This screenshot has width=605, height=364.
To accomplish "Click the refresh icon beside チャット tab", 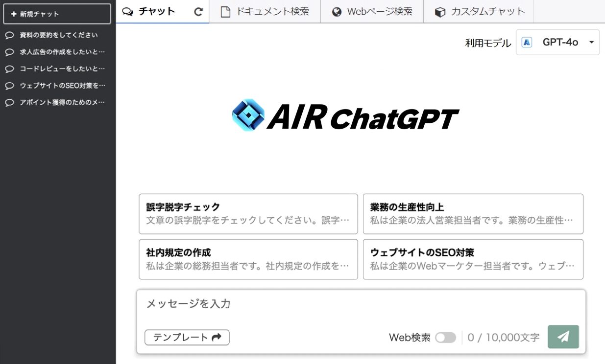I will [198, 12].
